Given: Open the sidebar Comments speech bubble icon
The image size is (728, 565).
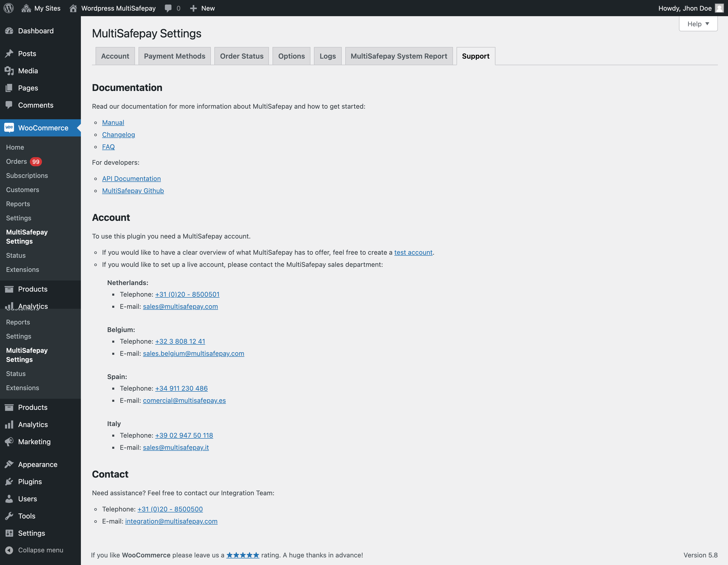Looking at the screenshot, I should (x=9, y=105).
